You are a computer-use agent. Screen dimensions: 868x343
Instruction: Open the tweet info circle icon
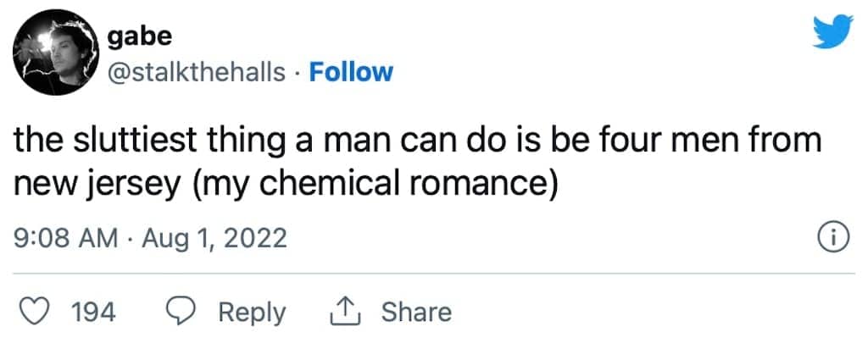click(x=832, y=239)
